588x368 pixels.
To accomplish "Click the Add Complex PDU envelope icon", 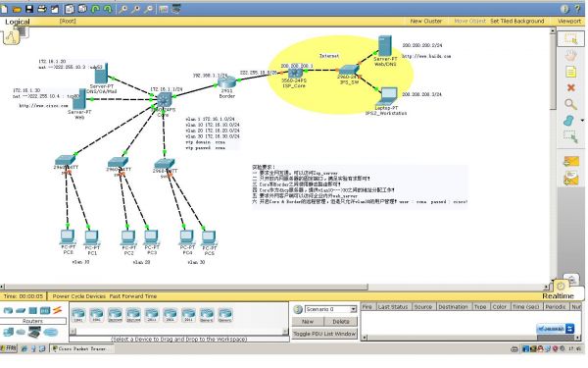I will click(x=571, y=179).
